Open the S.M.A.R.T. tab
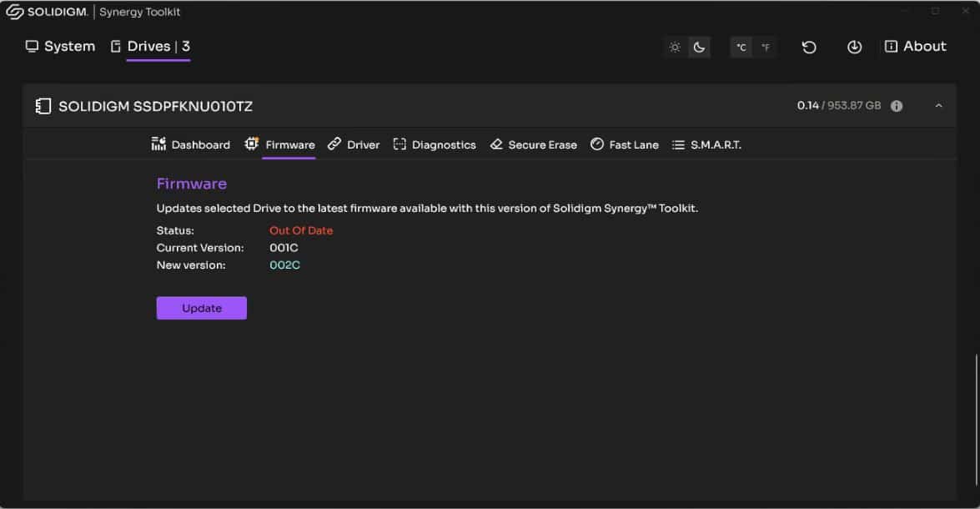This screenshot has height=509, width=980. pyautogui.click(x=706, y=144)
